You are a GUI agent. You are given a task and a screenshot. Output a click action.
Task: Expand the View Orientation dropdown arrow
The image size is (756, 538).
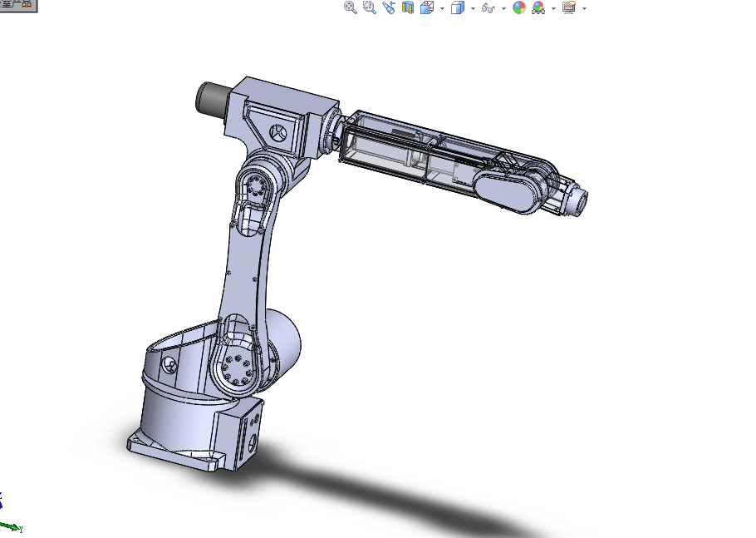442,8
